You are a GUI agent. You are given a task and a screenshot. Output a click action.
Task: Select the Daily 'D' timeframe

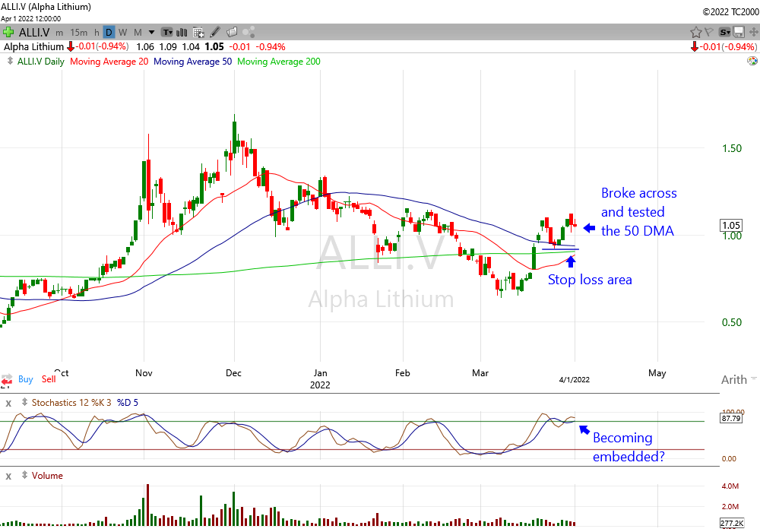click(x=109, y=33)
